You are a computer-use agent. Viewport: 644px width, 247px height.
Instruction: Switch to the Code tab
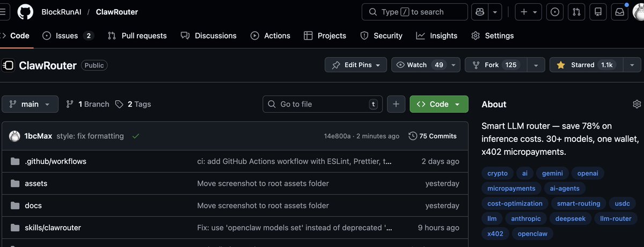(16, 35)
